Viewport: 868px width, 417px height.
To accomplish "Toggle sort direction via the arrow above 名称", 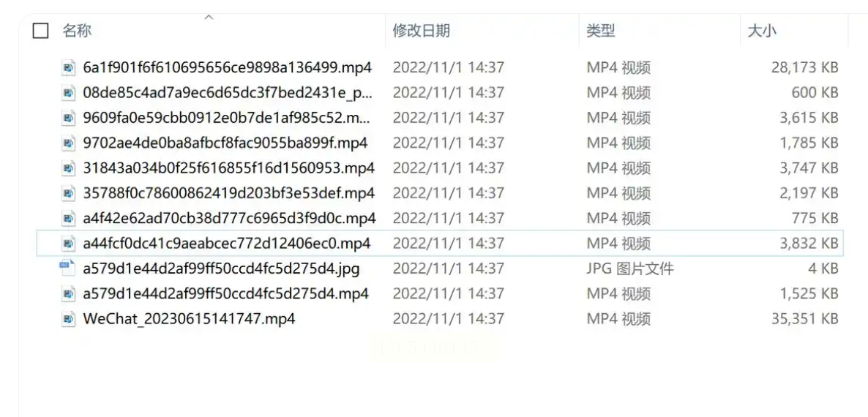I will click(209, 18).
